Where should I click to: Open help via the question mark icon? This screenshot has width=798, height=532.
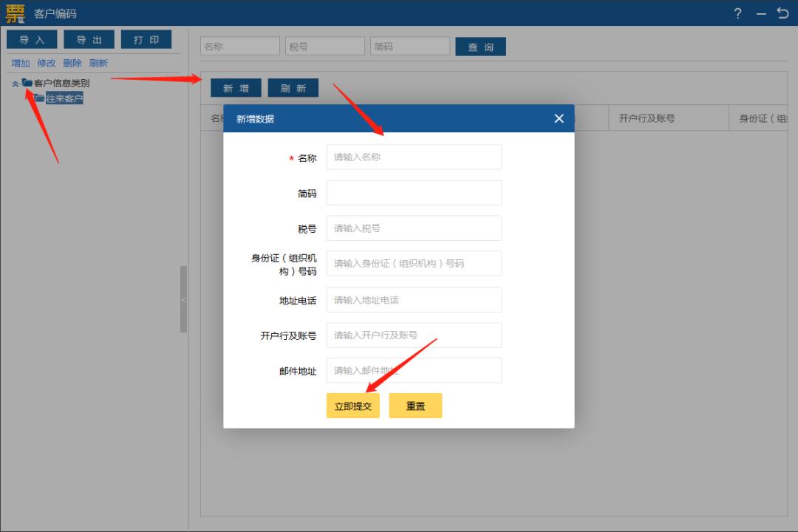coord(737,13)
